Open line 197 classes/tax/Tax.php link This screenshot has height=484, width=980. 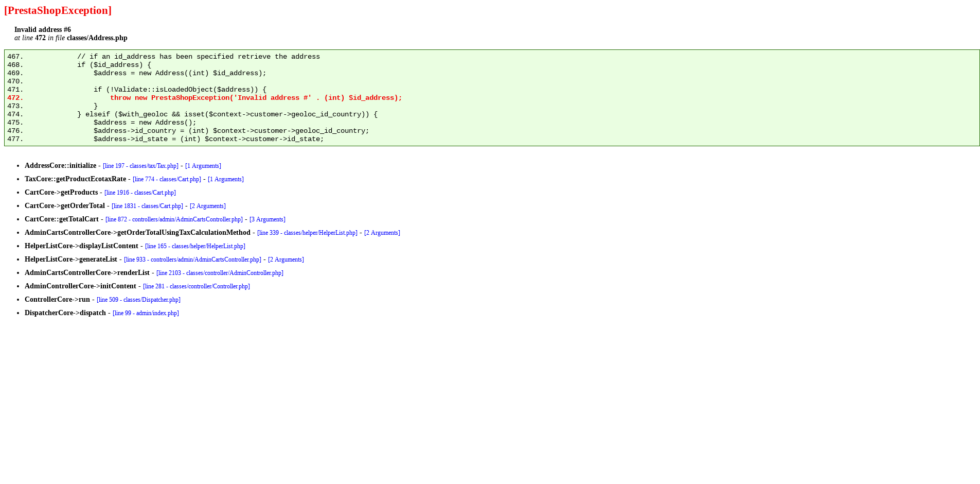click(x=140, y=166)
